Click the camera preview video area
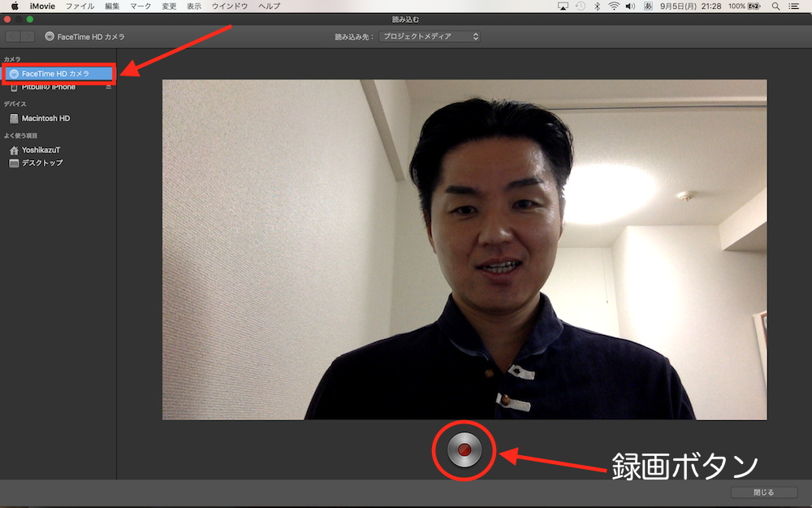Image resolution: width=812 pixels, height=508 pixels. (464, 250)
